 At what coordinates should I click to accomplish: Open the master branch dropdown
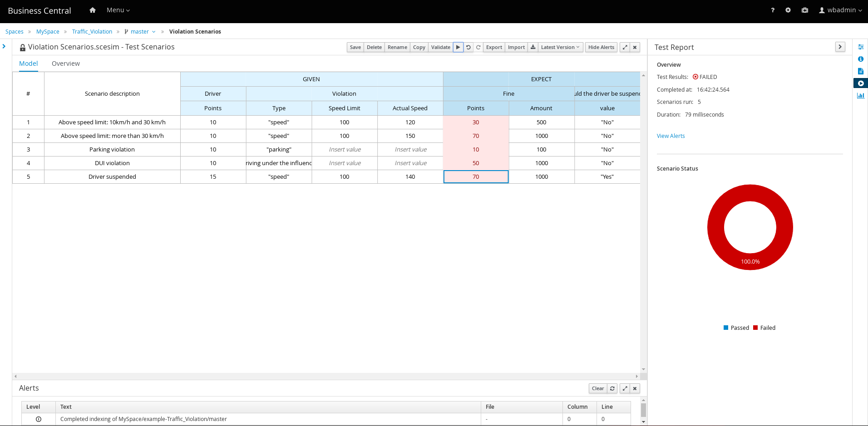tap(143, 32)
